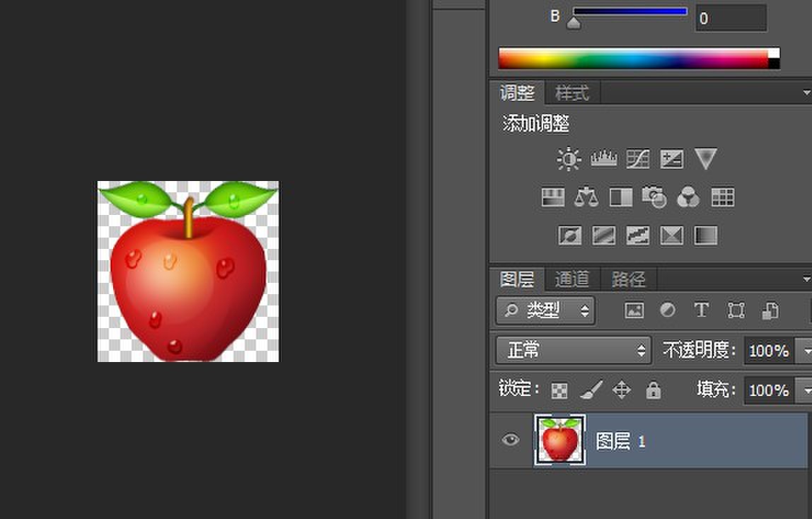The width and height of the screenshot is (812, 519).
Task: Open the 路径 paths tab
Action: coord(628,279)
